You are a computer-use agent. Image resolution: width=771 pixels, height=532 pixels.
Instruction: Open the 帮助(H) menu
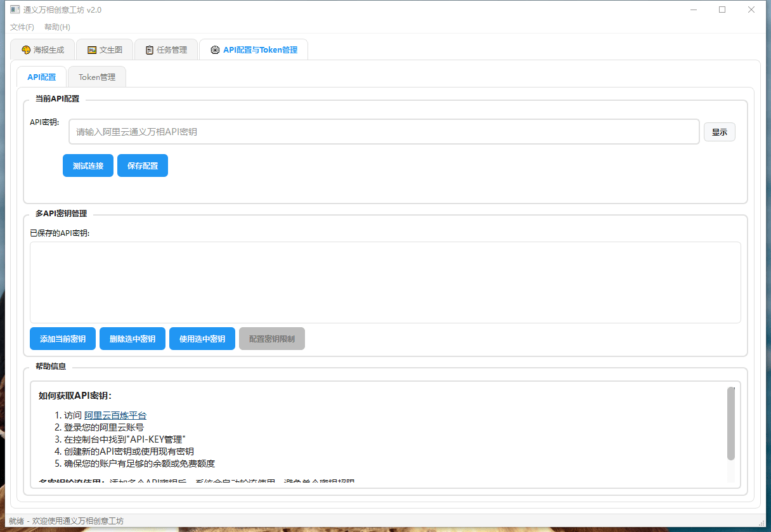(x=57, y=27)
